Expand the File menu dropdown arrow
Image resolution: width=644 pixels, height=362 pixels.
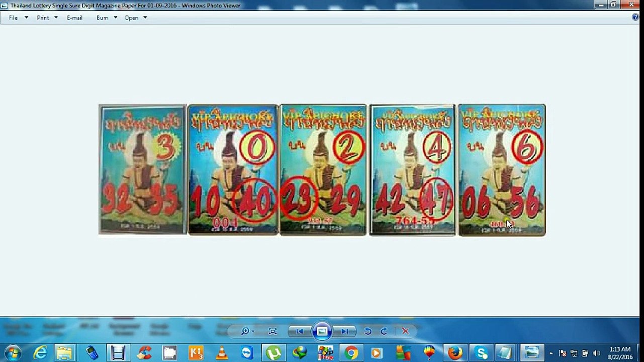click(x=26, y=18)
